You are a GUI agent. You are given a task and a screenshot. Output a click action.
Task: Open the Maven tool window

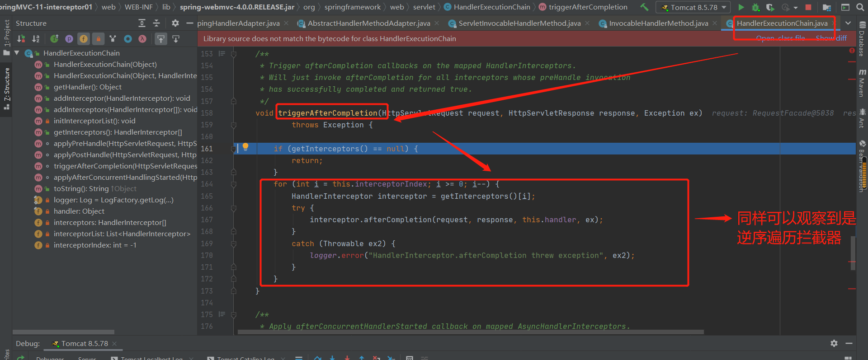click(x=862, y=83)
